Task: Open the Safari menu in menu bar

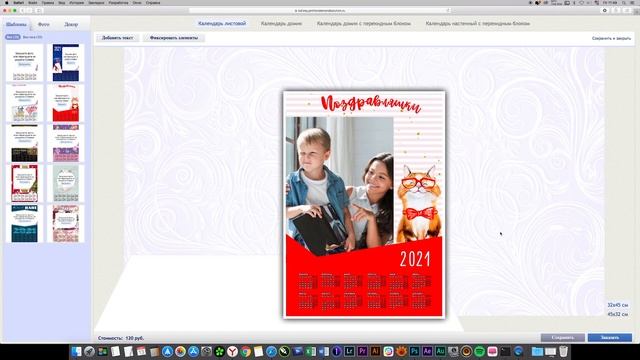Action: [18, 2]
